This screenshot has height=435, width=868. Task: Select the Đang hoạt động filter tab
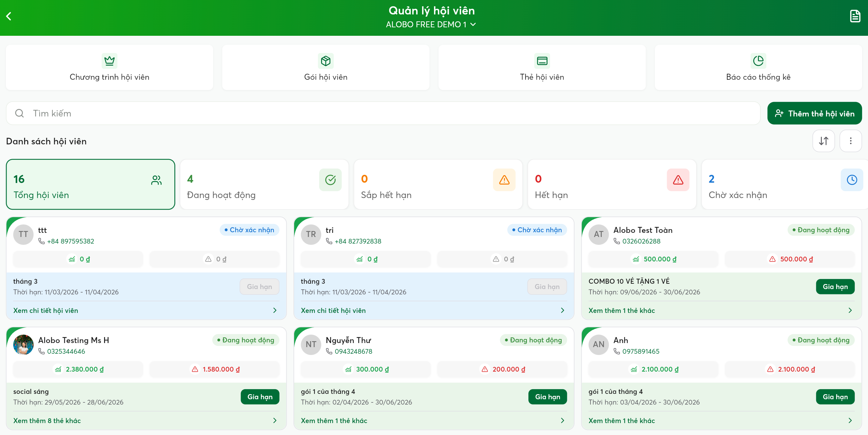coord(264,185)
